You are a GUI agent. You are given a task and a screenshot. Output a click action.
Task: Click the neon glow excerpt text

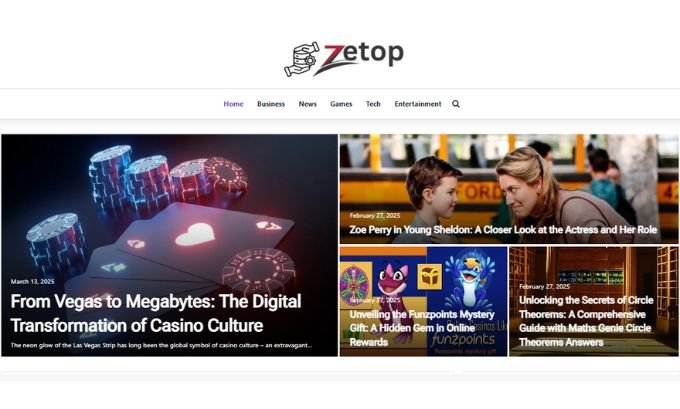pyautogui.click(x=161, y=345)
